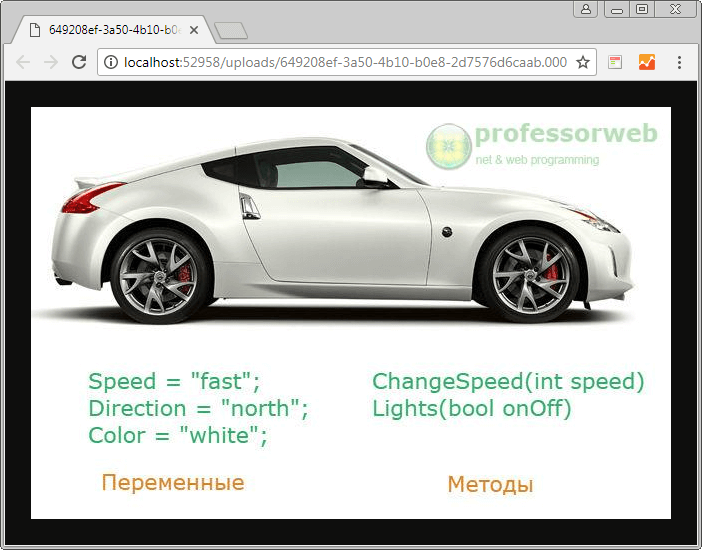
Task: Click the text 'Lights(bool onOff)'
Action: coord(472,408)
